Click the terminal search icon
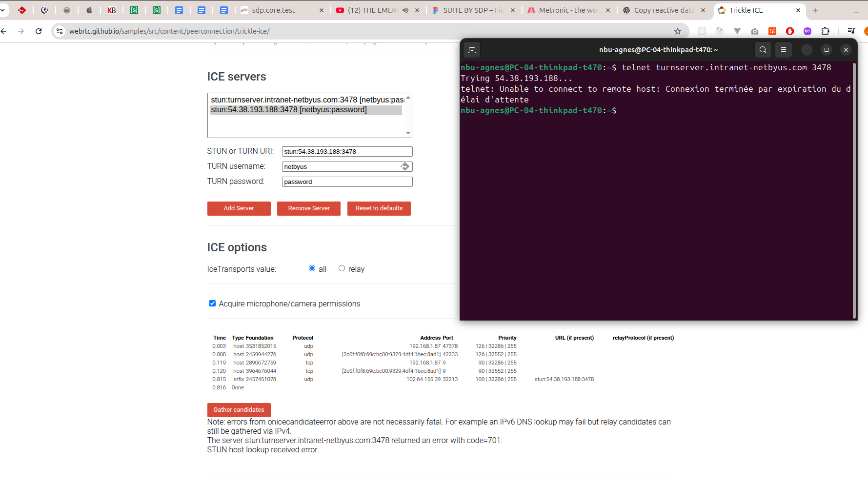Viewport: 868px width, 486px height. tap(763, 50)
